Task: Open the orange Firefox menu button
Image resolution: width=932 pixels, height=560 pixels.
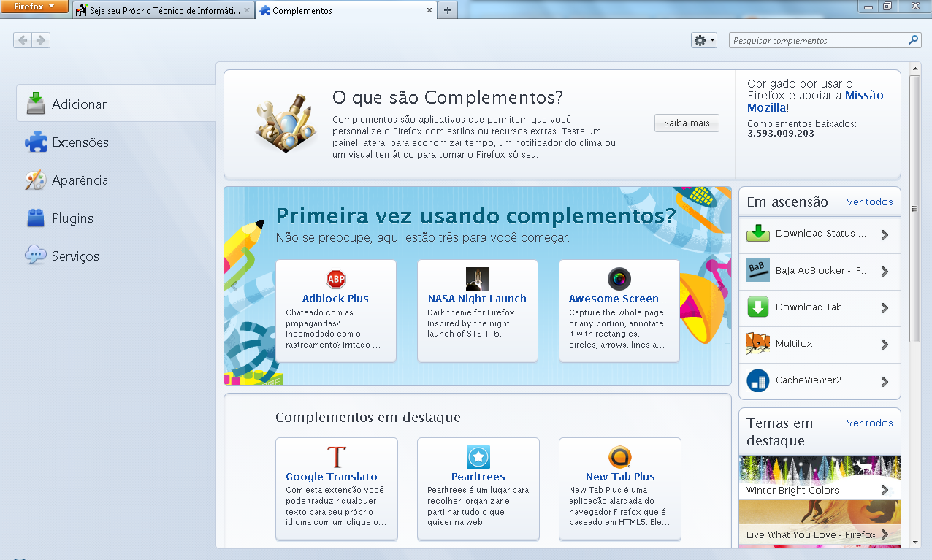Action: tap(34, 7)
